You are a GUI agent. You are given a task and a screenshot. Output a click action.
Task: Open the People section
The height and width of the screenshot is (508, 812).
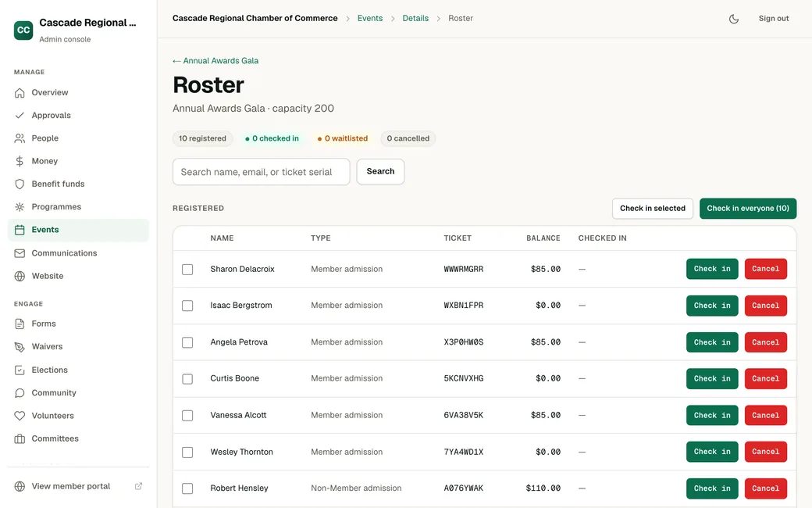click(78, 138)
